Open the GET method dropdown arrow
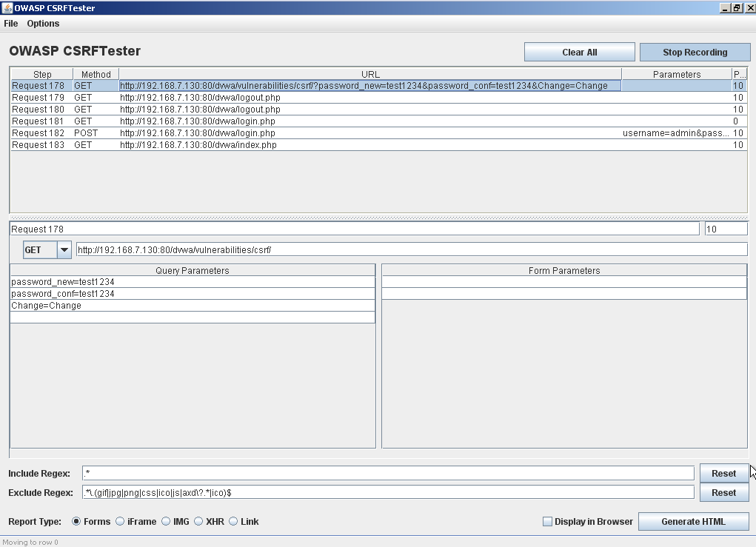This screenshot has width=756, height=547. tap(64, 249)
